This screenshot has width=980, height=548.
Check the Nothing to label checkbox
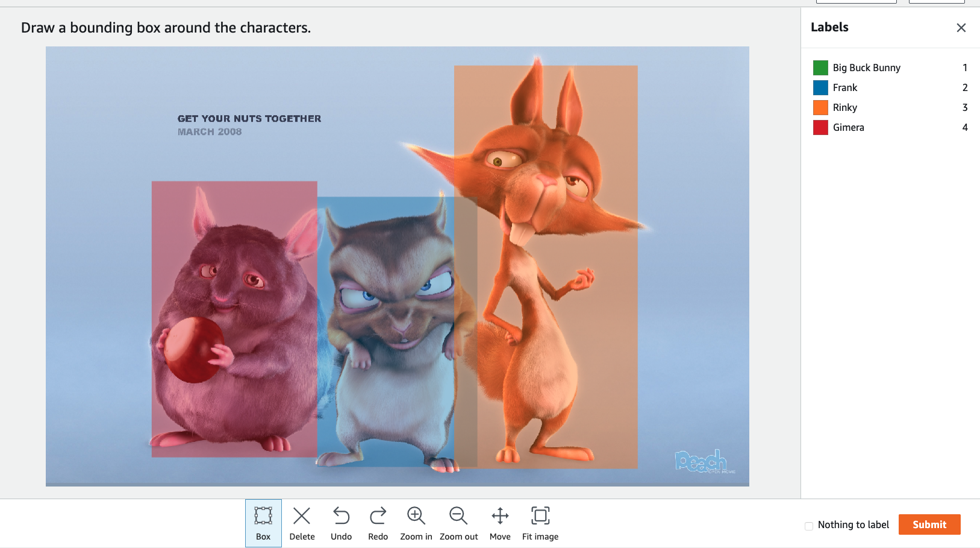[809, 526]
